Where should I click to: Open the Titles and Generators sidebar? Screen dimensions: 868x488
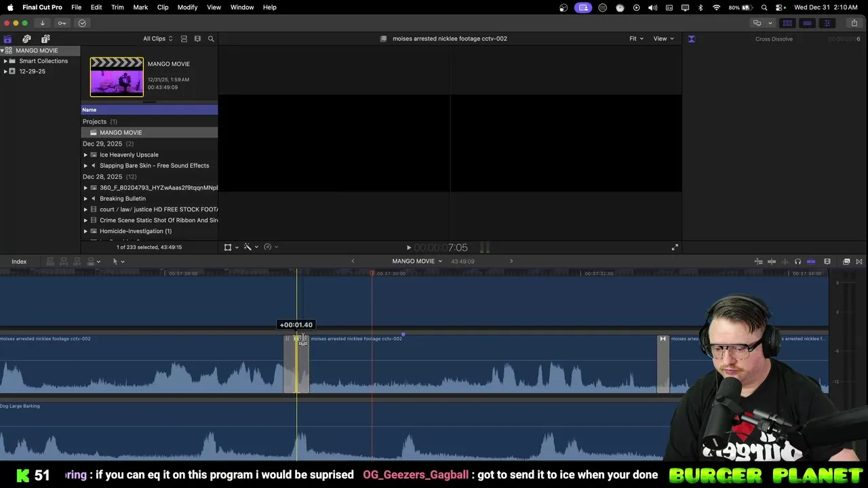(45, 39)
